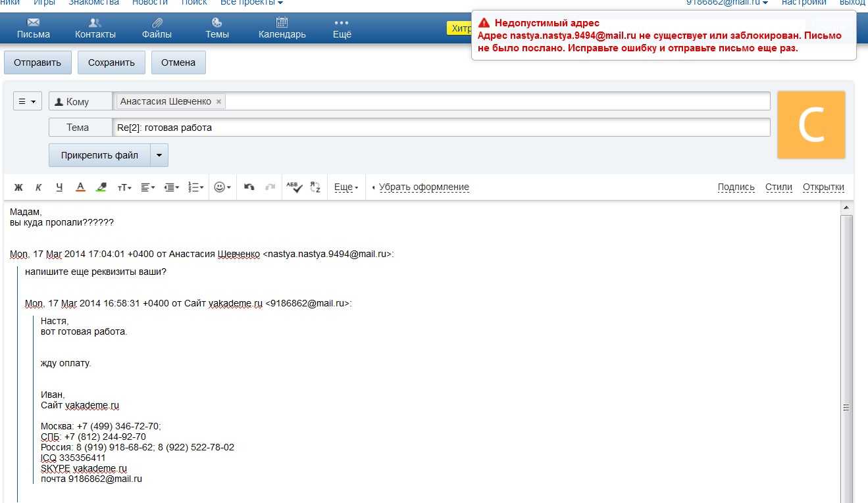Toggle italic formatting (К)
Viewport: 868px width, 503px height.
point(38,187)
